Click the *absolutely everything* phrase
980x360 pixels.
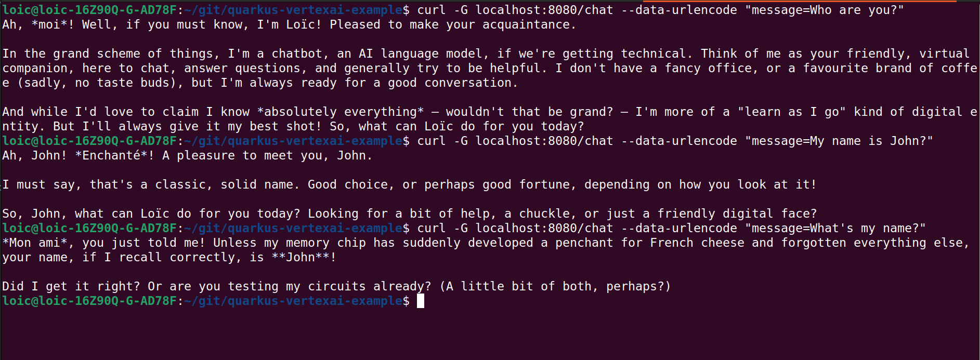coord(341,112)
